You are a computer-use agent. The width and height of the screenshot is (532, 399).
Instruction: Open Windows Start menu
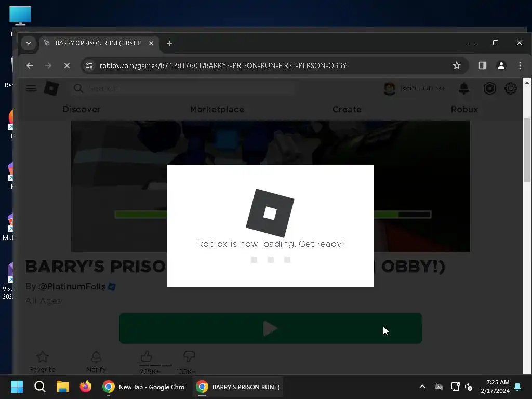17,387
